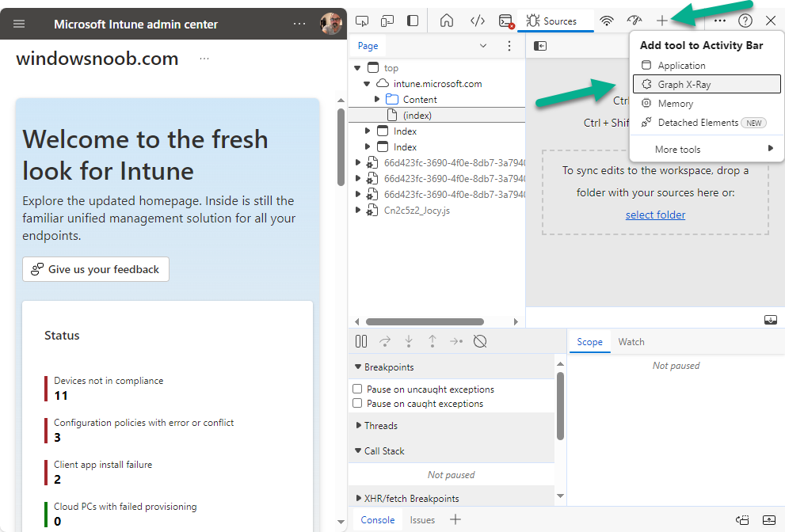Open Intune header more options ellipsis
This screenshot has height=532, width=785.
pyautogui.click(x=299, y=24)
